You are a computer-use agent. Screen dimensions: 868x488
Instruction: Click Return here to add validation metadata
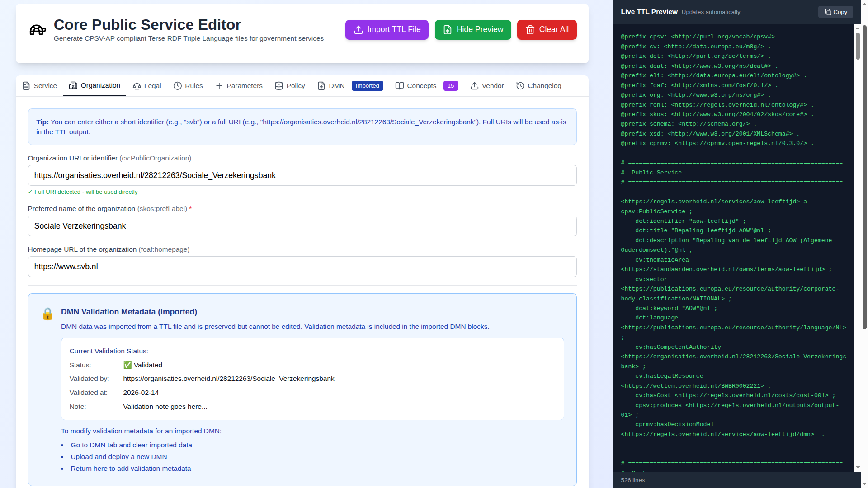(x=131, y=469)
